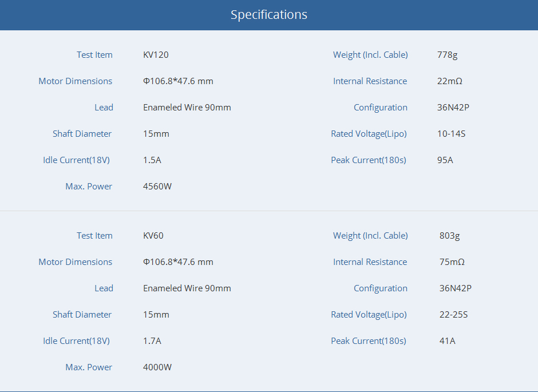
Task: Click the Peak Current(180s) label beside 41A
Action: (x=369, y=341)
